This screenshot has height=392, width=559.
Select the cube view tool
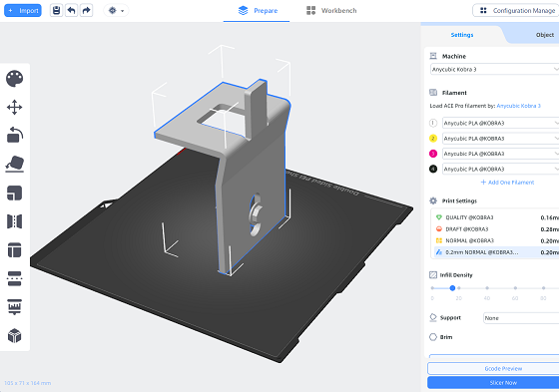click(x=15, y=336)
